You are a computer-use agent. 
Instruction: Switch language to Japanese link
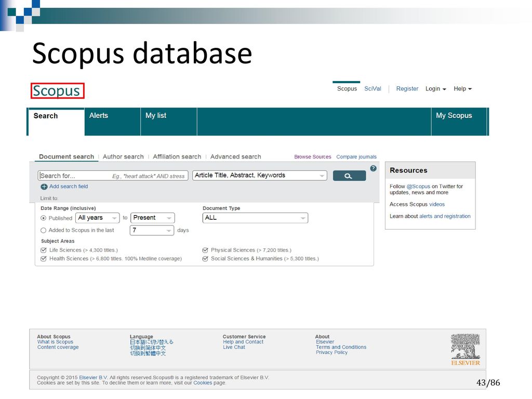tap(152, 342)
